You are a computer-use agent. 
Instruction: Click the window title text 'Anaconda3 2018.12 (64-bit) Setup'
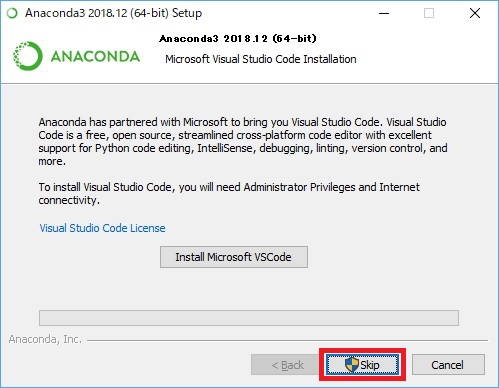pos(114,13)
